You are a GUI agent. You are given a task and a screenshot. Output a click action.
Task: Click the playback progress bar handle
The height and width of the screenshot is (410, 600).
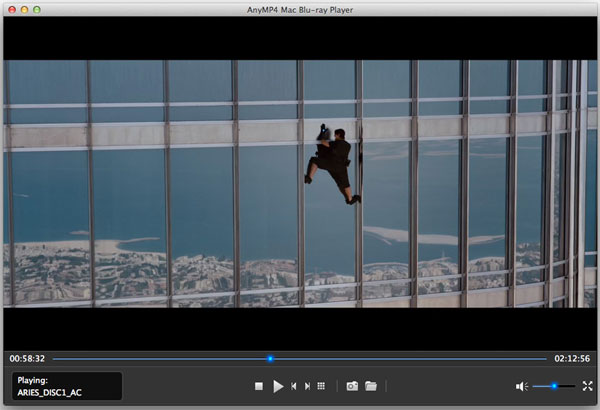tap(270, 358)
